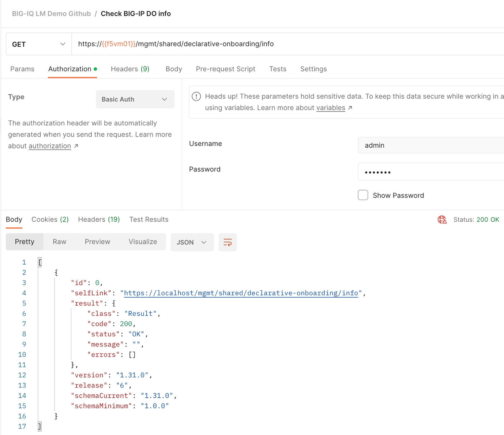Switch to Pre-request Script tab
Screen dimensions: 504x435
[225, 69]
